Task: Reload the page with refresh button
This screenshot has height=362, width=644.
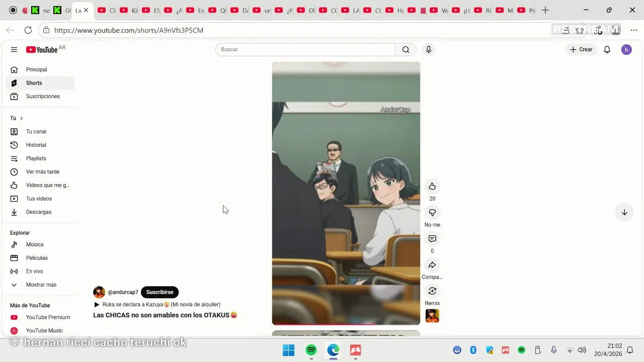Action: tap(28, 30)
